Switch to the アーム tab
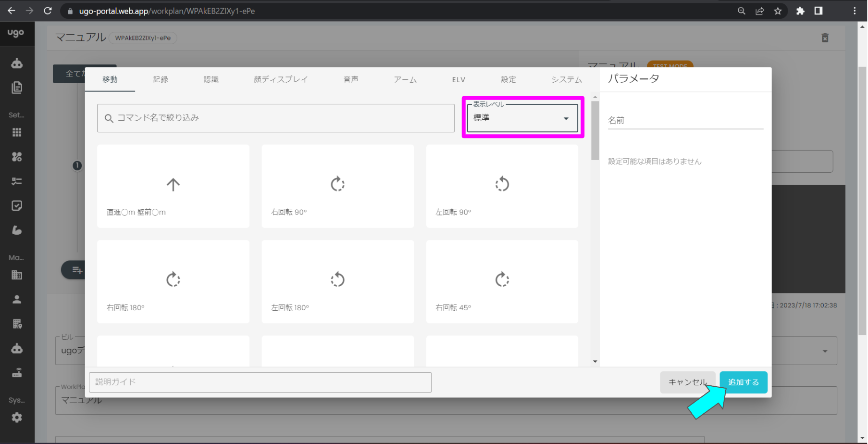 coord(405,79)
